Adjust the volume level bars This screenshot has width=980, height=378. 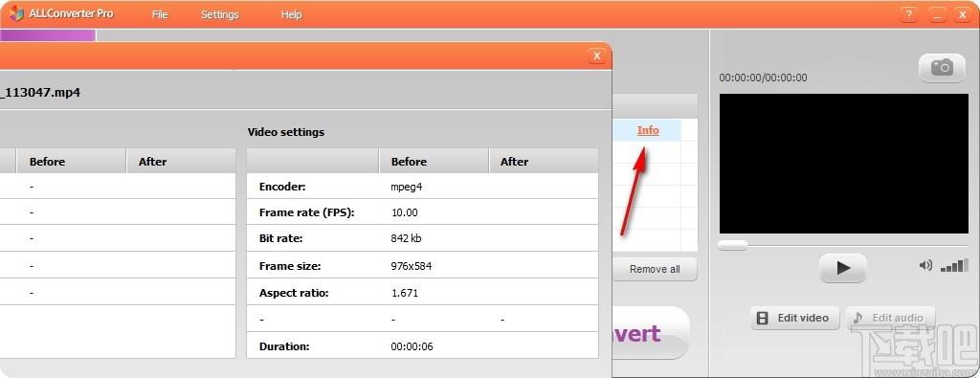(954, 265)
